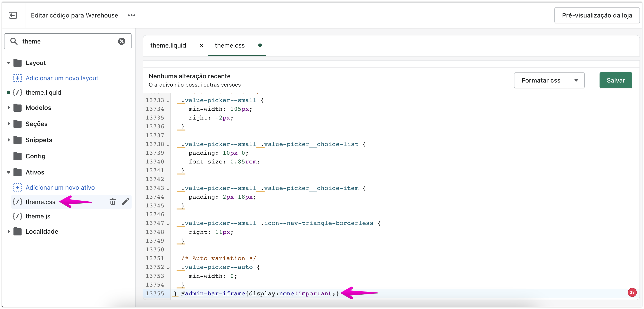Image resolution: width=644 pixels, height=309 pixels.
Task: Open Pré-visualização da loja
Action: (597, 15)
